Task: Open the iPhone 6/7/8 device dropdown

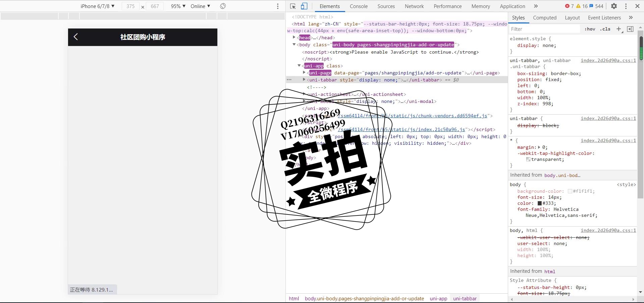Action: pyautogui.click(x=97, y=6)
